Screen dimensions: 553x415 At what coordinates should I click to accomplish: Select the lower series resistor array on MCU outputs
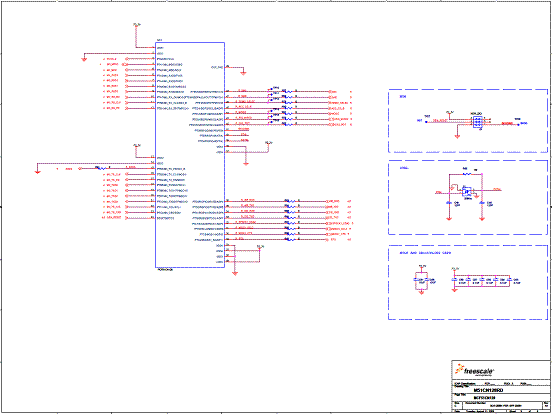[x=291, y=220]
